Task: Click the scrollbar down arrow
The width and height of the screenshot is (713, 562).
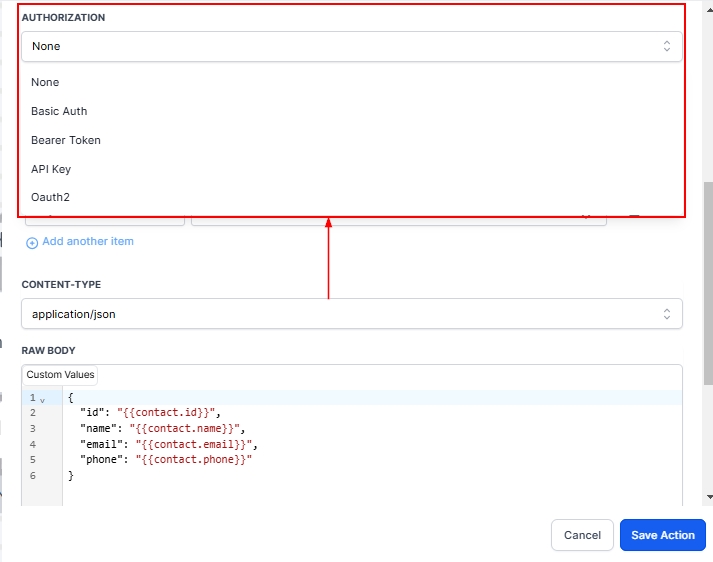Action: point(708,496)
